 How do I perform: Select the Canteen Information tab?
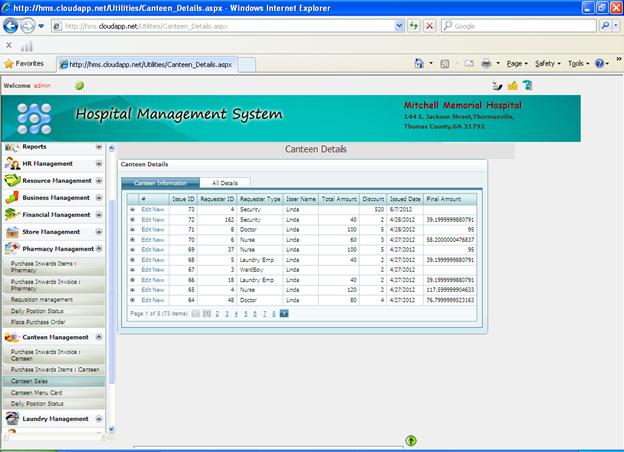[x=159, y=183]
